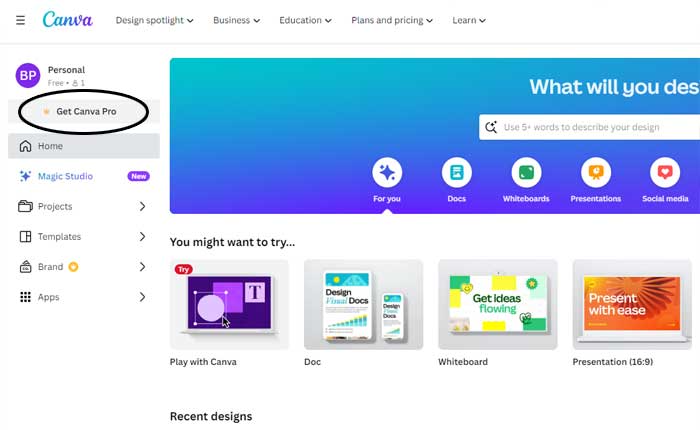Click the New badge beside Magic Studio

[138, 176]
